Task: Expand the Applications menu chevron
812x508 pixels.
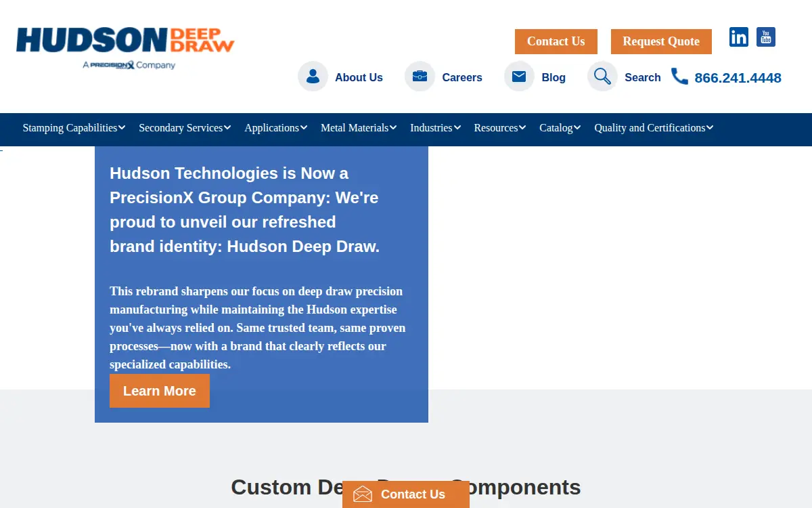Action: point(304,127)
